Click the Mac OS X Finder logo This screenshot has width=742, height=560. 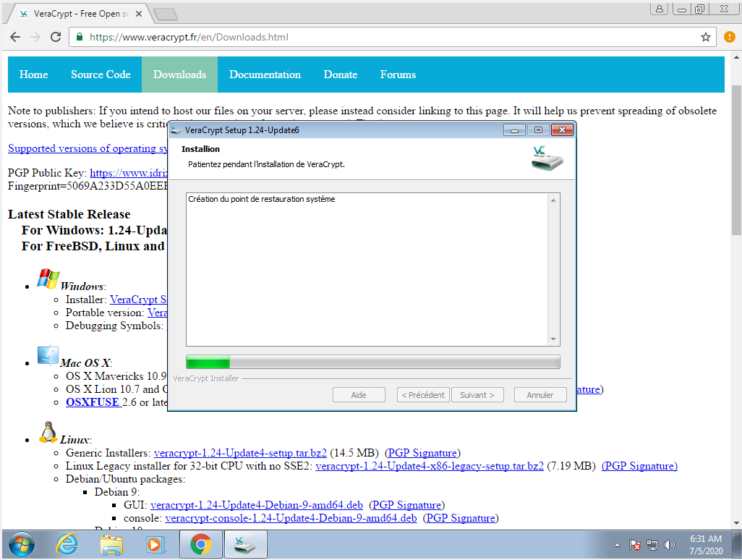pyautogui.click(x=48, y=355)
